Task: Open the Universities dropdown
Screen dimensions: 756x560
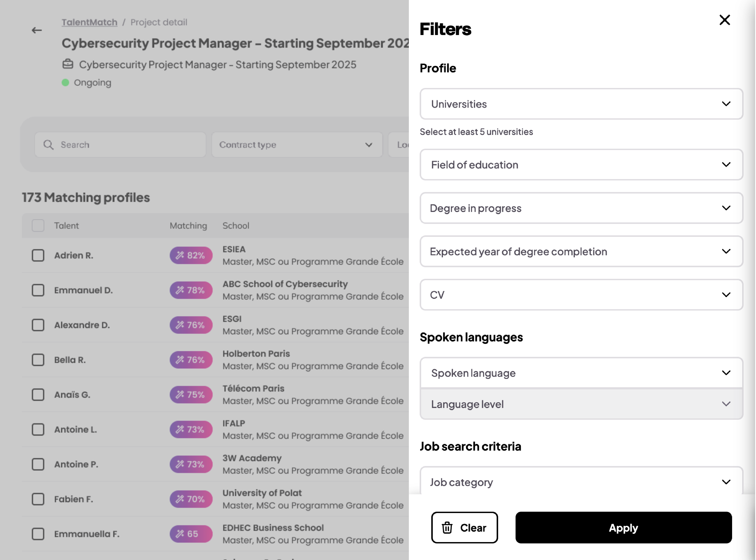Action: tap(581, 104)
